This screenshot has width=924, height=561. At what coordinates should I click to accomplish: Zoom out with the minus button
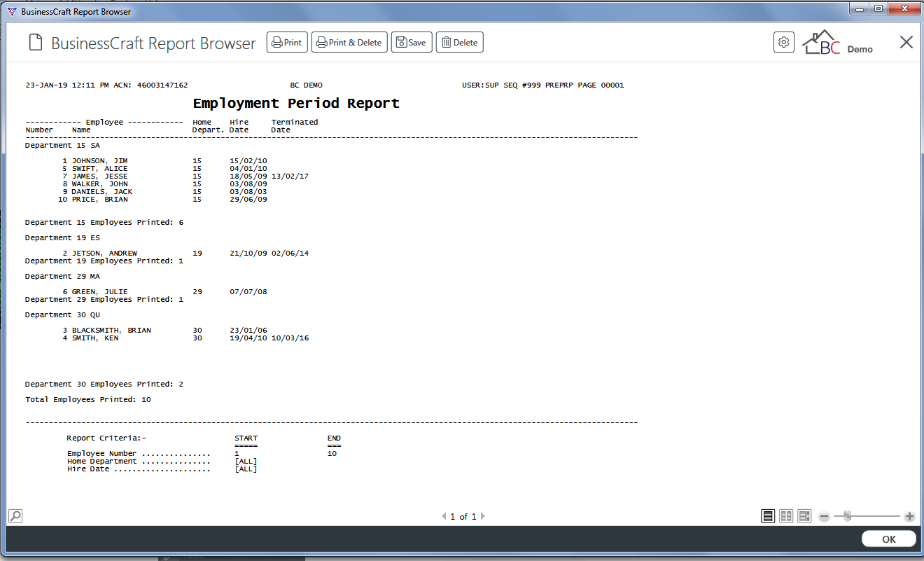(824, 517)
